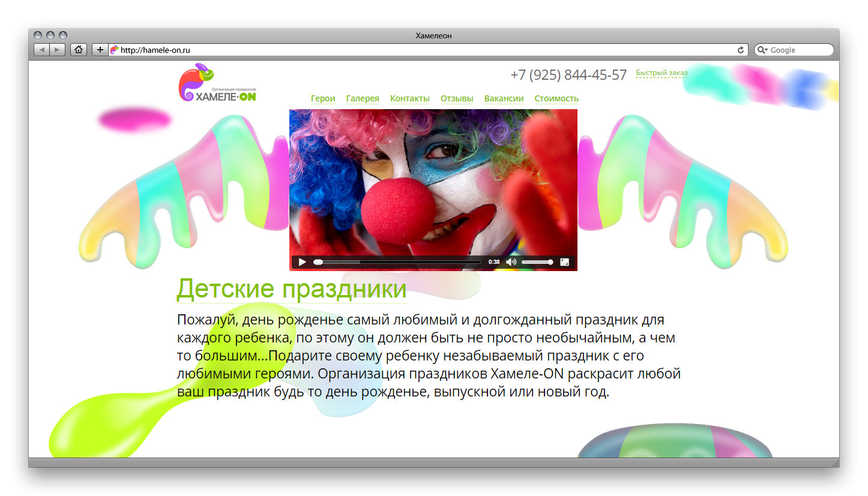Play the clown video

(302, 262)
